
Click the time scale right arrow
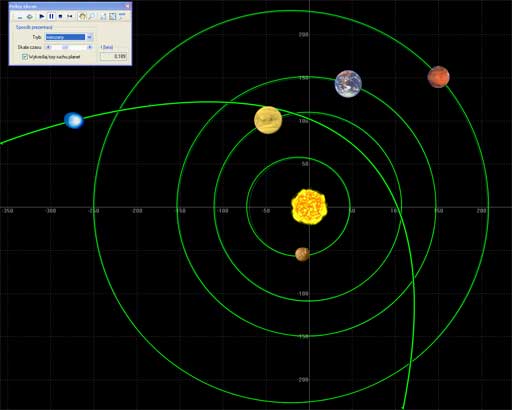tap(90, 47)
